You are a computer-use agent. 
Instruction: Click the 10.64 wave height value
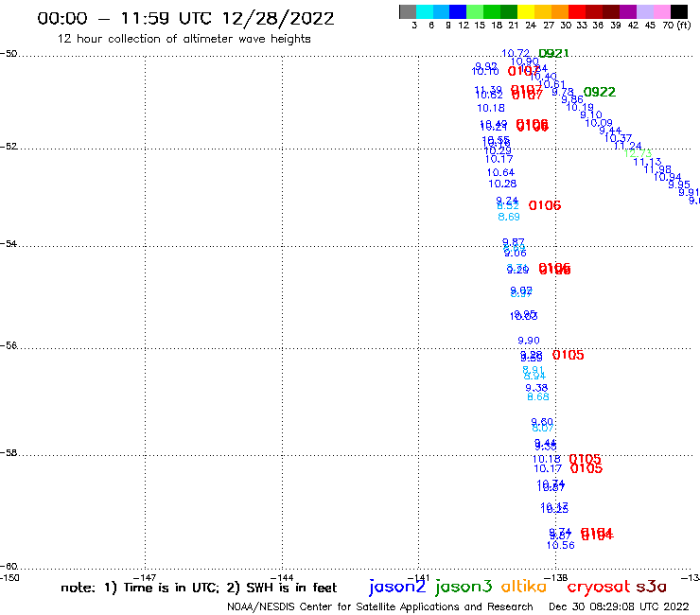click(x=500, y=172)
